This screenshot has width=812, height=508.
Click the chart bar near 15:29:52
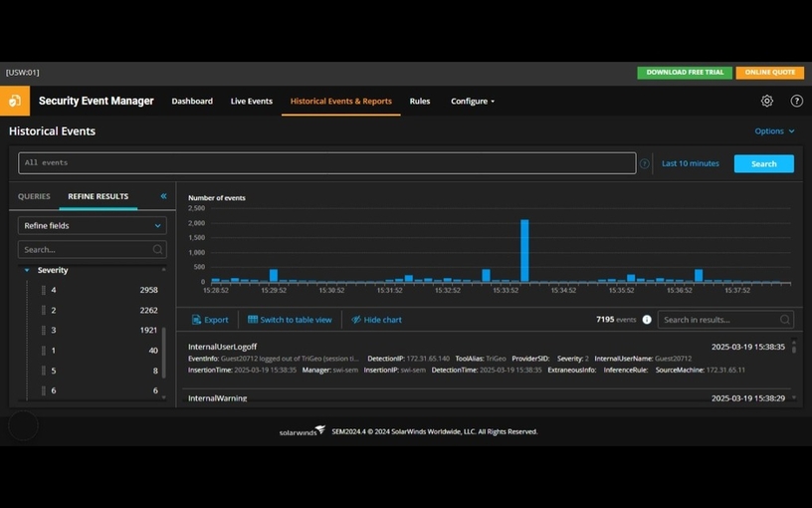(x=274, y=275)
